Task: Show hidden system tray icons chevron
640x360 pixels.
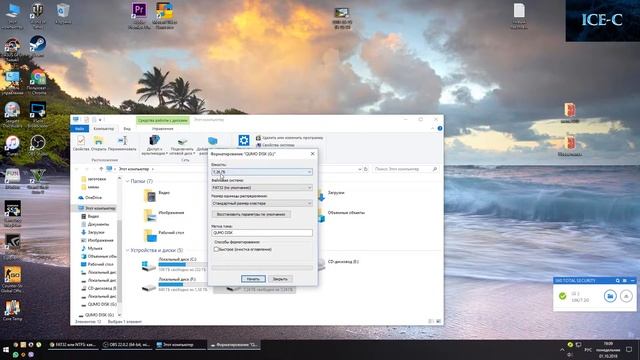Action: [x=562, y=350]
